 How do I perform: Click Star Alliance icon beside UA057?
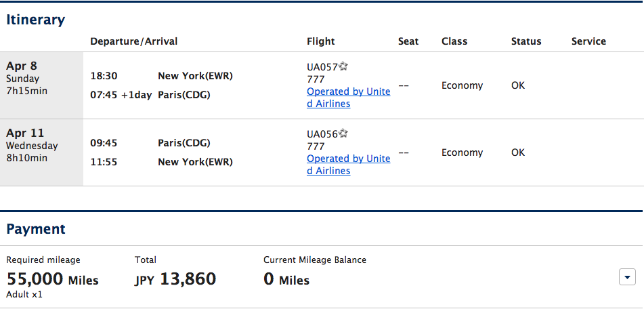coord(343,66)
